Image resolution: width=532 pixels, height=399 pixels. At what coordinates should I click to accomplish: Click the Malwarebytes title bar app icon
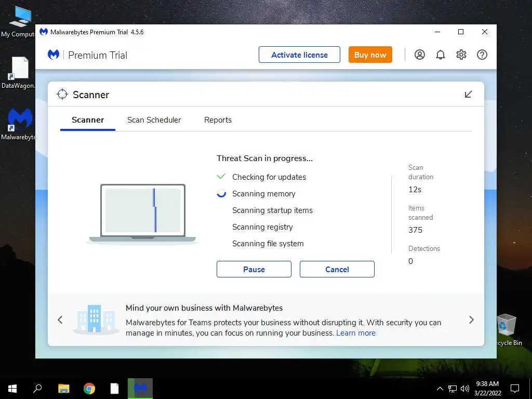point(44,32)
